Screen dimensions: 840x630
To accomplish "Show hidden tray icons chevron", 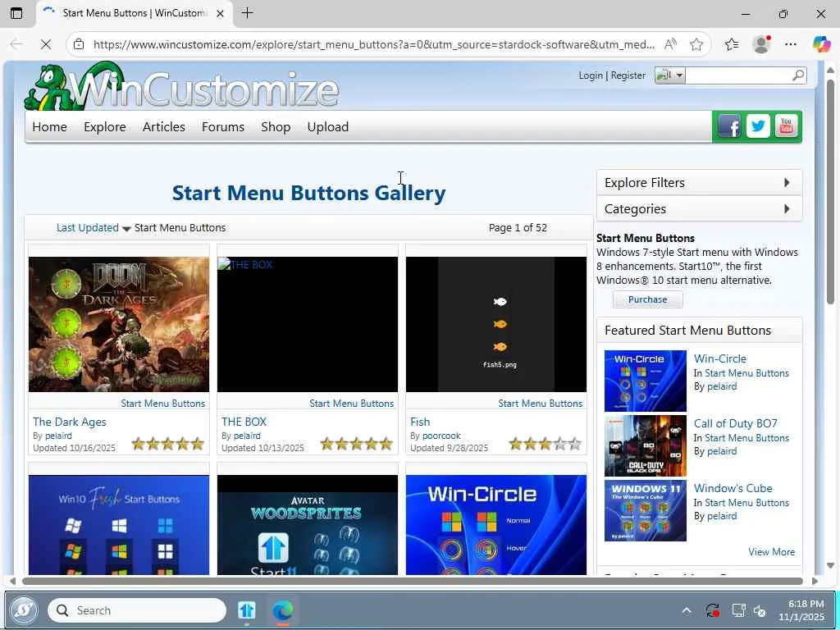I will pos(687,610).
